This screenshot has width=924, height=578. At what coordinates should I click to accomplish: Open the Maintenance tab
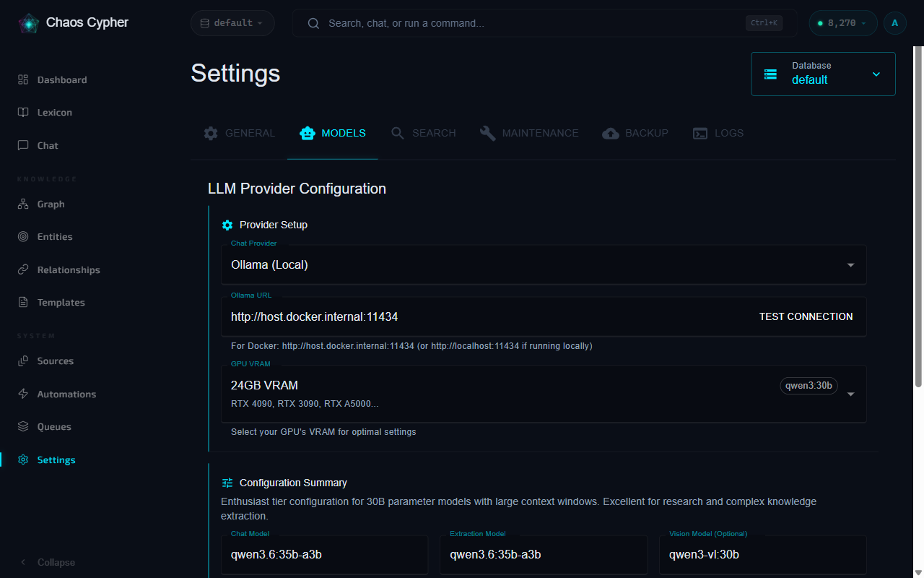(x=529, y=133)
